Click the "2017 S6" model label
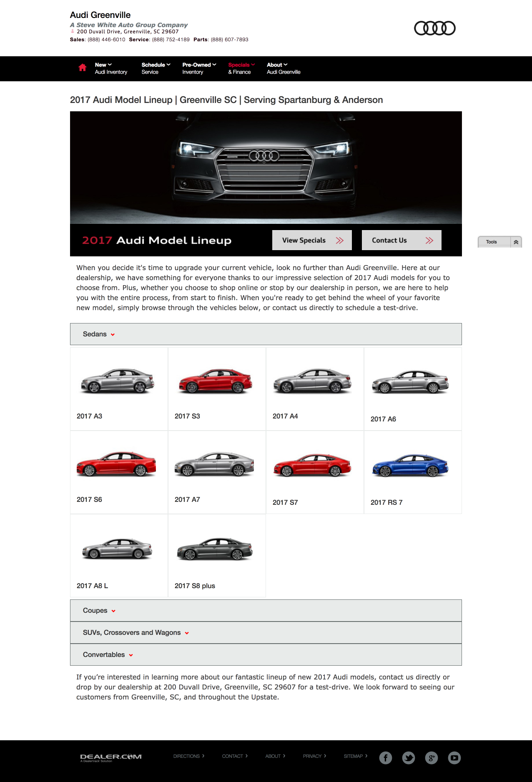The image size is (532, 782). click(x=90, y=499)
